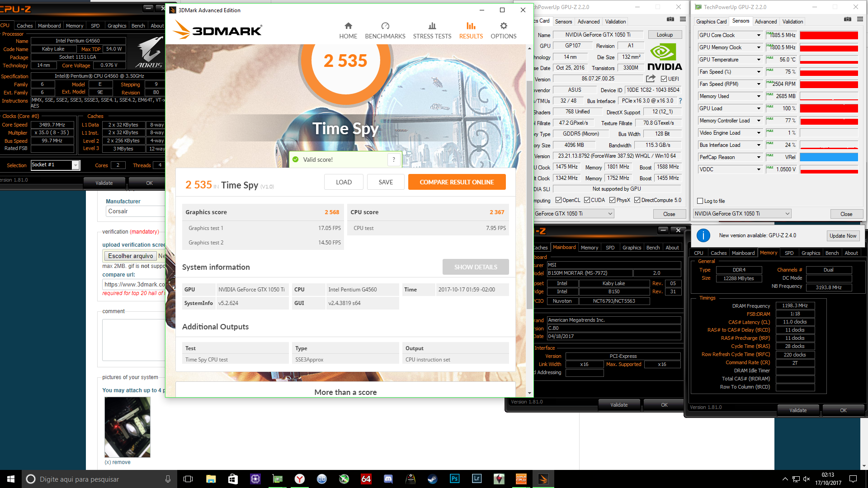Open Task View from taskbar
This screenshot has height=488, width=868.
coord(188,479)
